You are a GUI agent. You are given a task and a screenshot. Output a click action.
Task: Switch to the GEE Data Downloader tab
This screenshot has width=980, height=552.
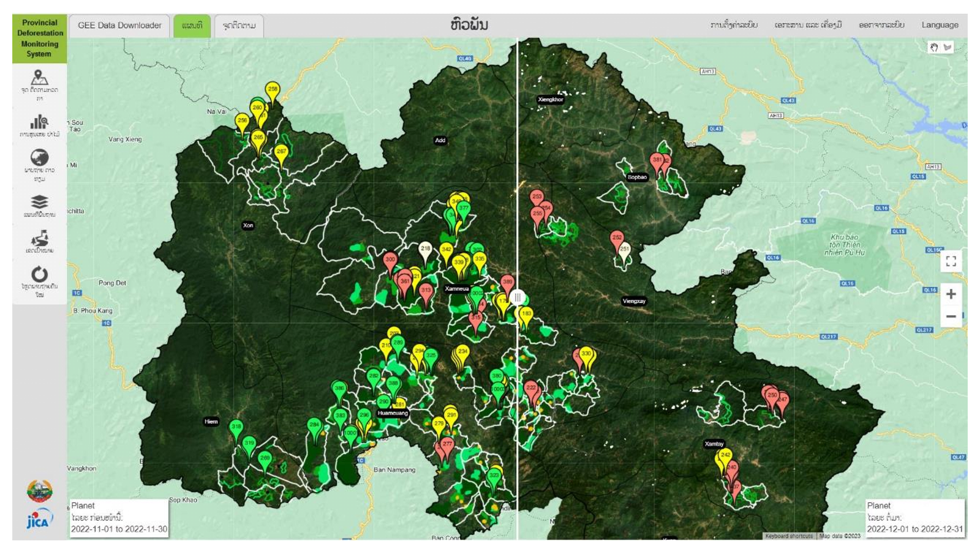[119, 26]
